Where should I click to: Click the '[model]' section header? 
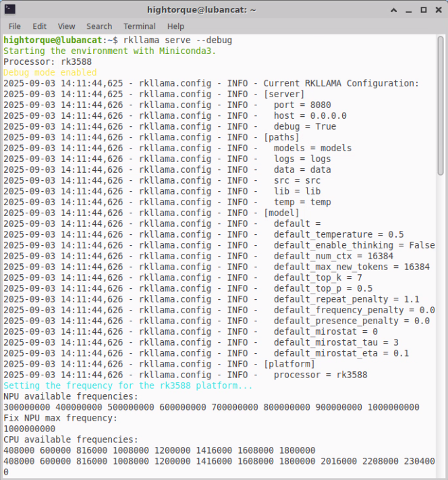coord(281,213)
